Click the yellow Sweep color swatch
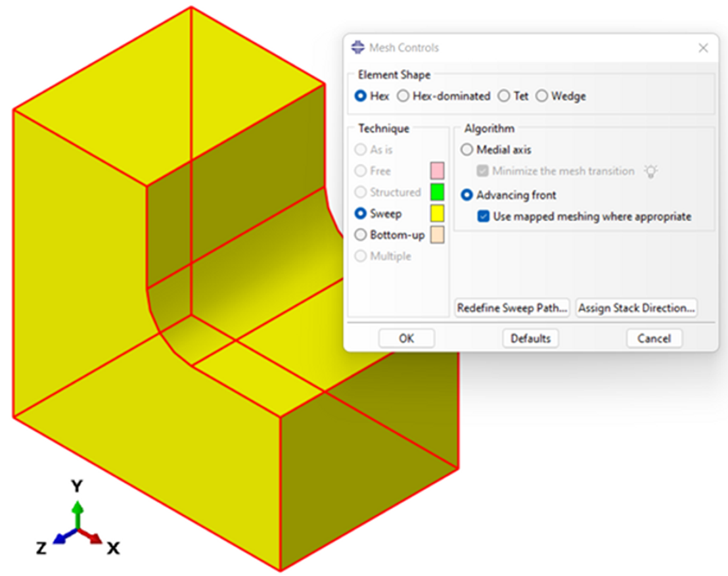The image size is (728, 576). tap(437, 214)
